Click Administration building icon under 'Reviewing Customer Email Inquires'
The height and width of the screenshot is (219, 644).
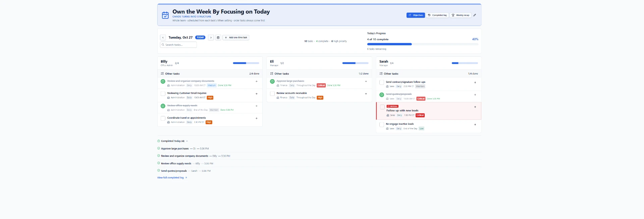(x=168, y=98)
